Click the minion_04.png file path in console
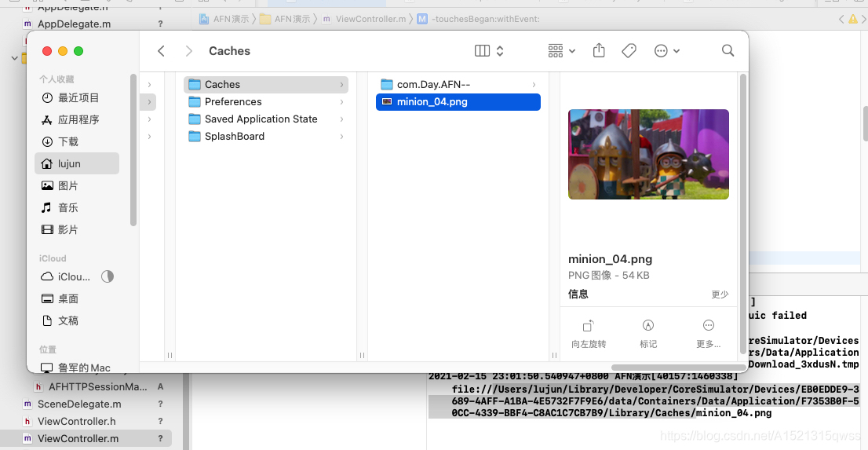The width and height of the screenshot is (868, 450). pyautogui.click(x=655, y=401)
